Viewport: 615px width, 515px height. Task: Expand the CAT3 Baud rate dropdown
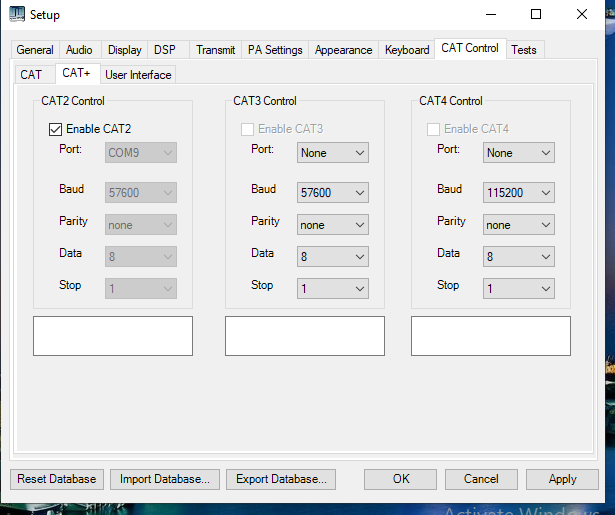click(x=333, y=193)
